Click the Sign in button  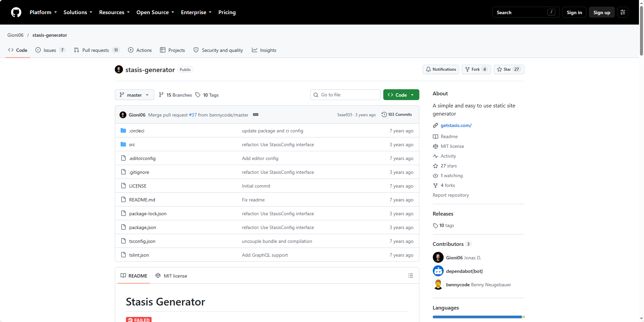574,12
